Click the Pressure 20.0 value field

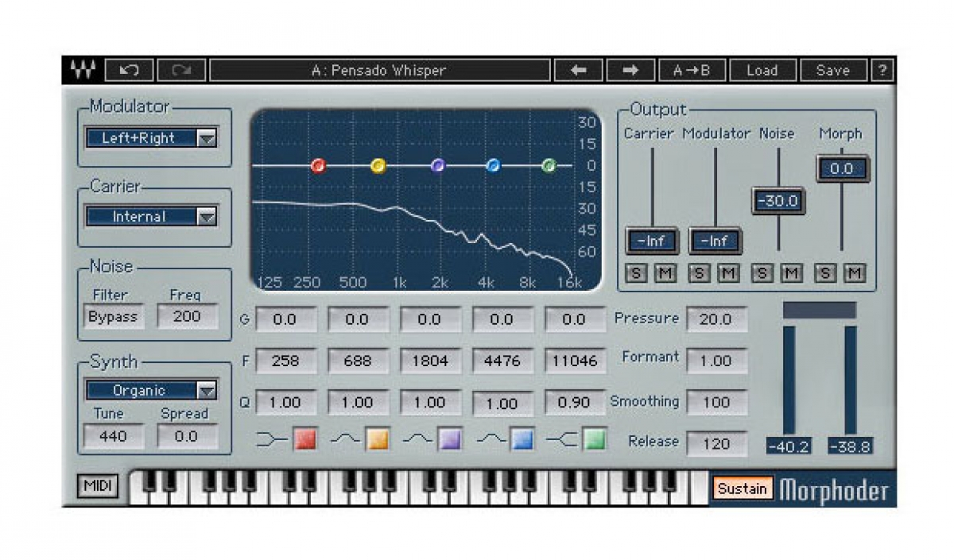point(716,319)
